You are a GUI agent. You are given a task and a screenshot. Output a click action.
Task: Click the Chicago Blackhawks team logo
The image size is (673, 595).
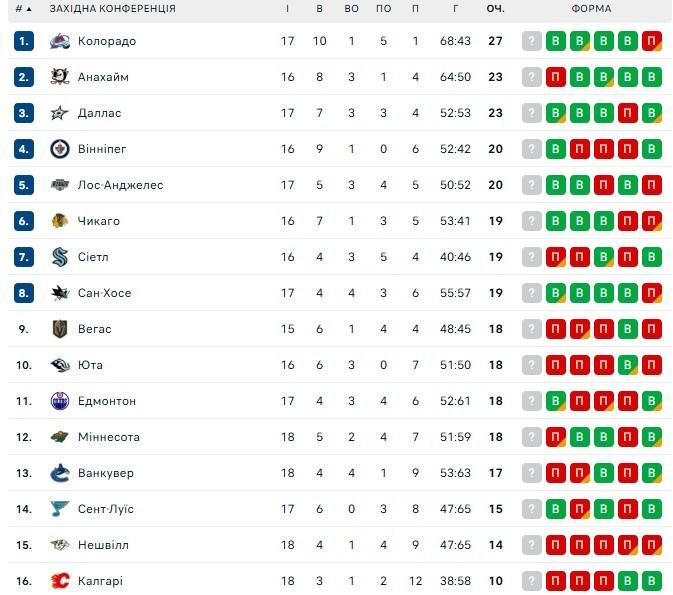click(x=60, y=221)
